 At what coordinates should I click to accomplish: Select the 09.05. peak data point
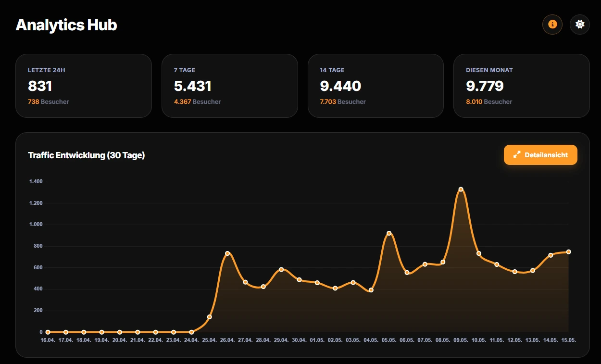(461, 189)
